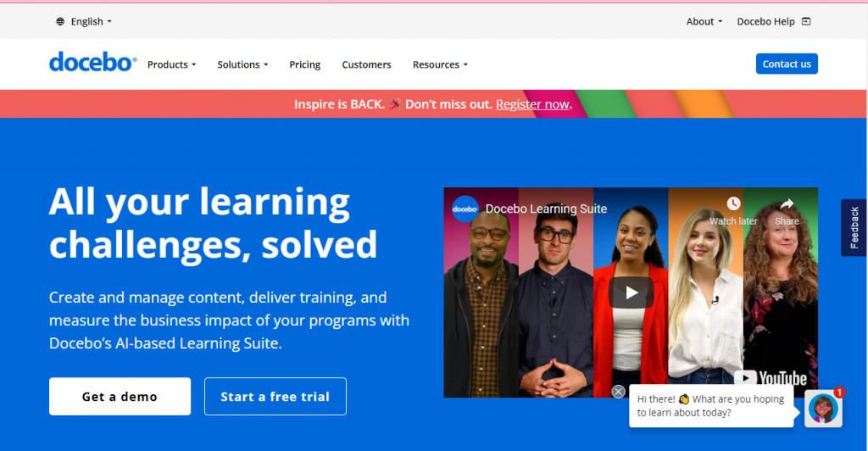Click the Docebo Help external icon

pyautogui.click(x=806, y=21)
